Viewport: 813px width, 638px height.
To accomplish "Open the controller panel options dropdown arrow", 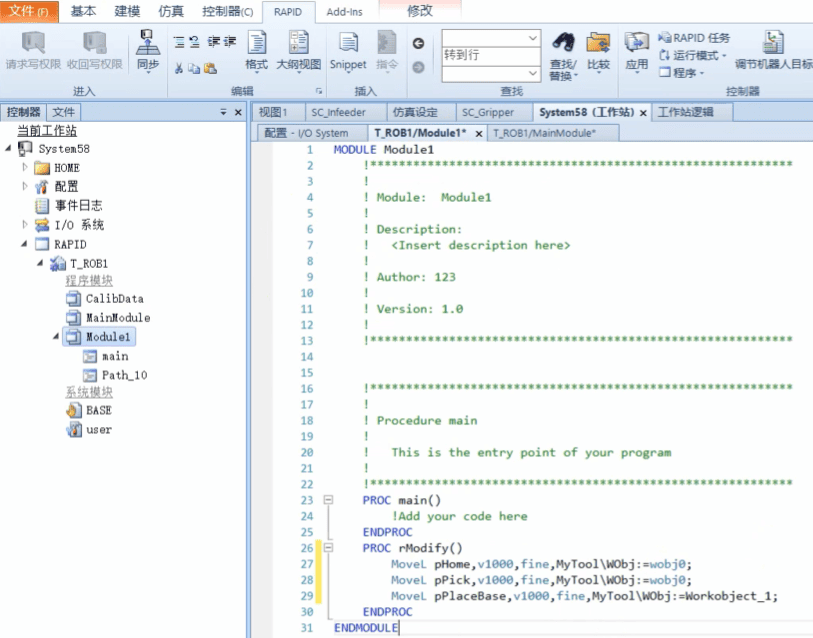I will (223, 112).
